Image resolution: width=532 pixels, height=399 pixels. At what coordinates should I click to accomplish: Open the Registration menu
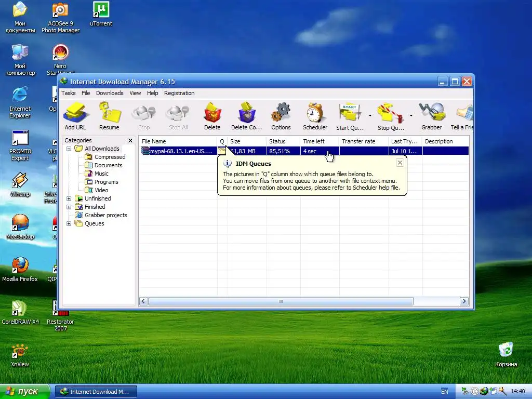(x=179, y=93)
